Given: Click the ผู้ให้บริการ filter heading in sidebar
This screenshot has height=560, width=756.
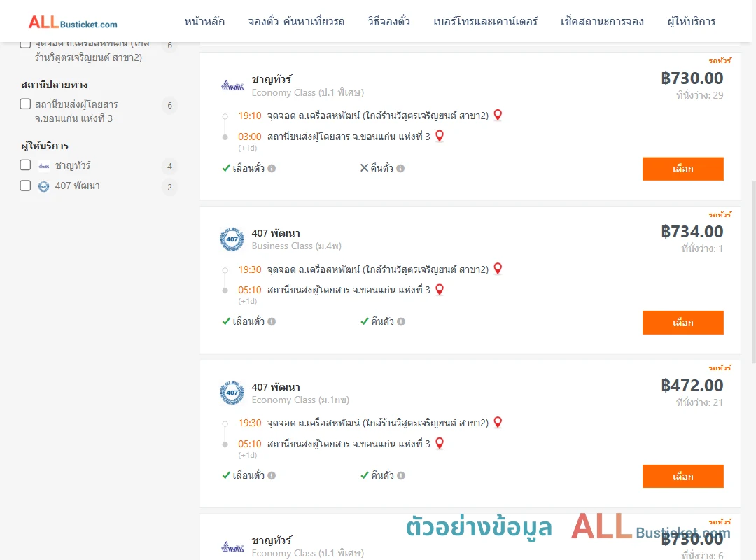Looking at the screenshot, I should tap(45, 146).
